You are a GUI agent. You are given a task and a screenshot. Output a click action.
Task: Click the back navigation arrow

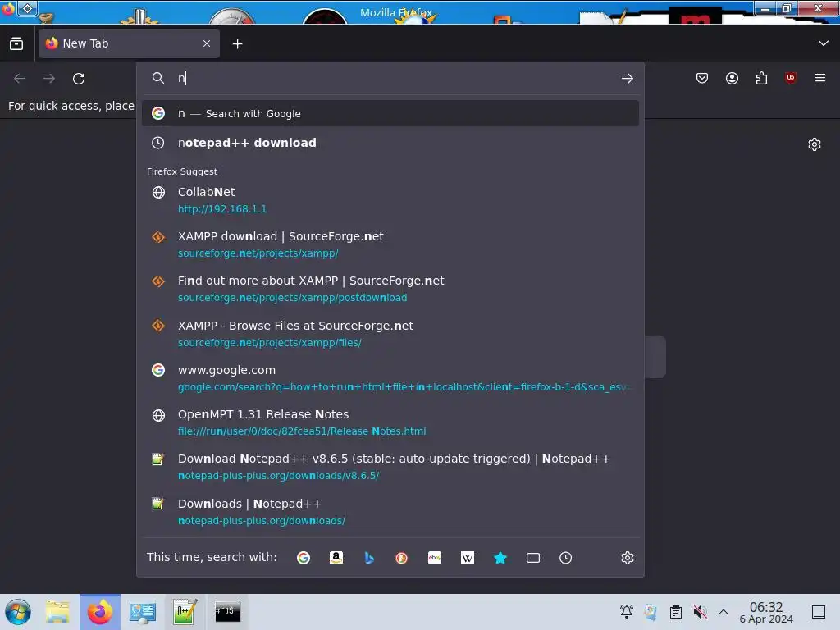[x=20, y=79]
